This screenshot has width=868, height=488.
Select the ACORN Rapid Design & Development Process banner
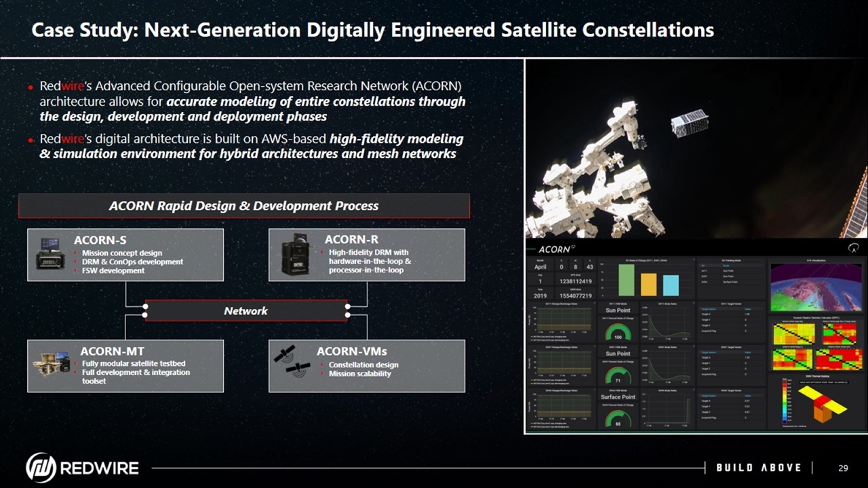[244, 205]
